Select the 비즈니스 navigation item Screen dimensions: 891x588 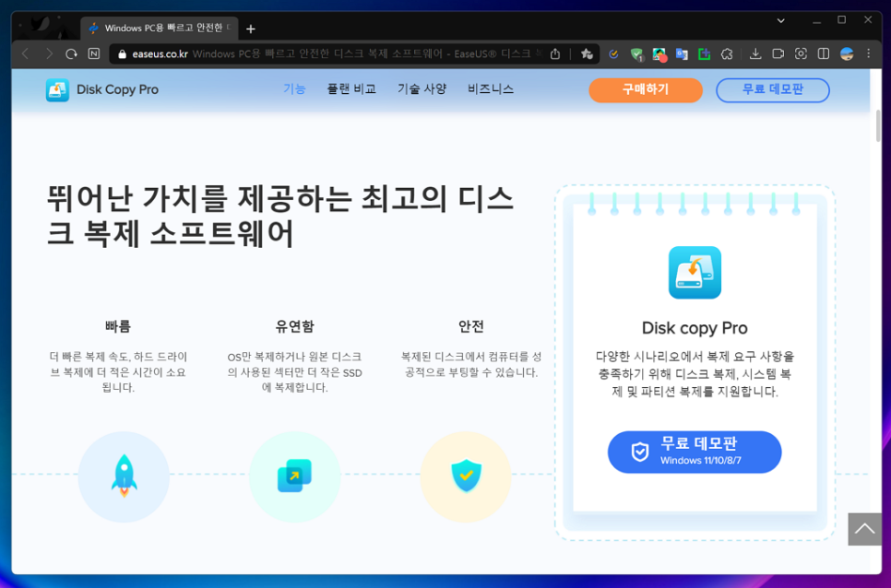coord(491,89)
